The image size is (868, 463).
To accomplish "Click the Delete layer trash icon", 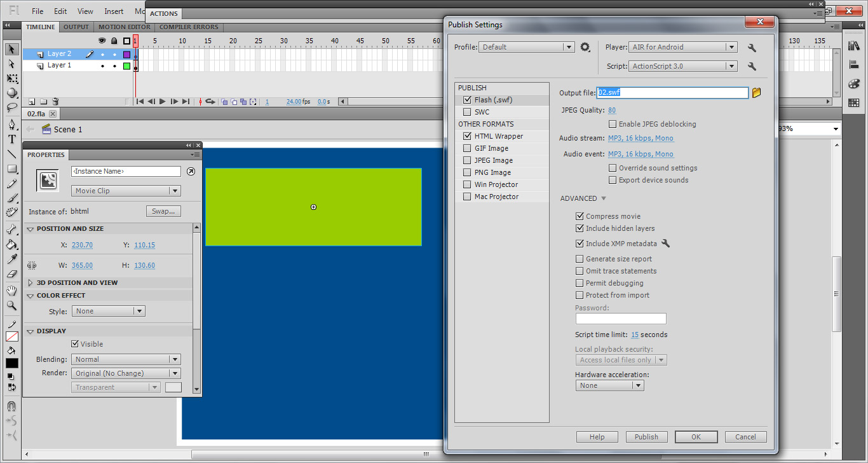I will pyautogui.click(x=55, y=102).
